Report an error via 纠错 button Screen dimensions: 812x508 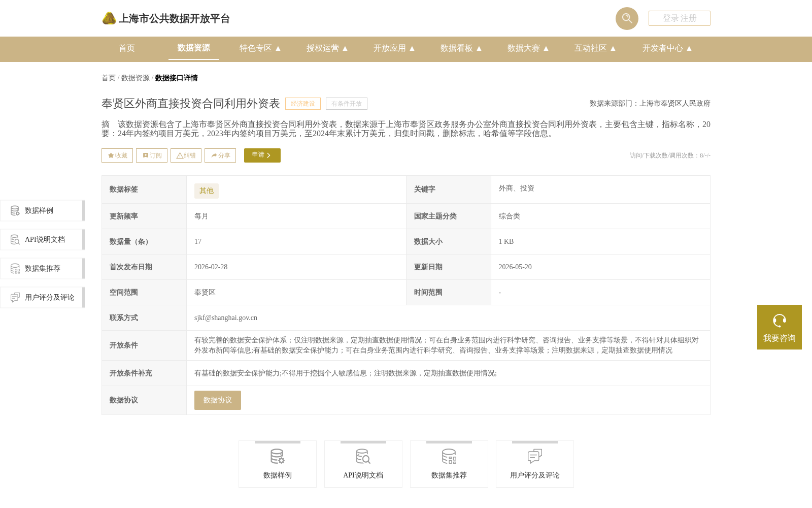[186, 155]
